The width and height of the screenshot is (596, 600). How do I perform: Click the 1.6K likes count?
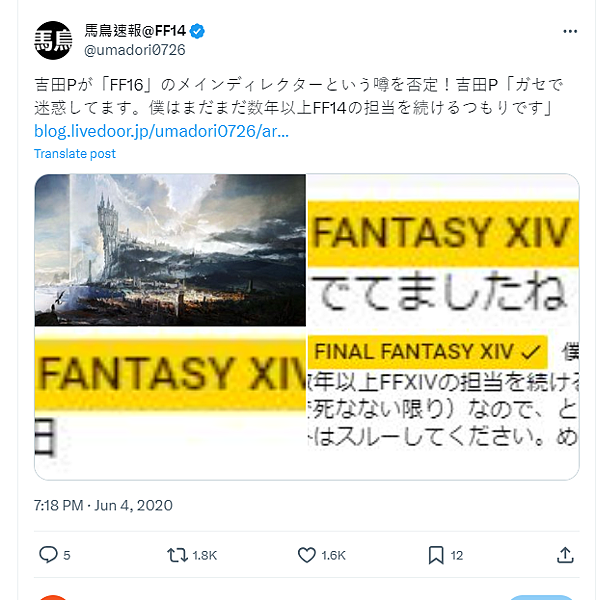334,555
